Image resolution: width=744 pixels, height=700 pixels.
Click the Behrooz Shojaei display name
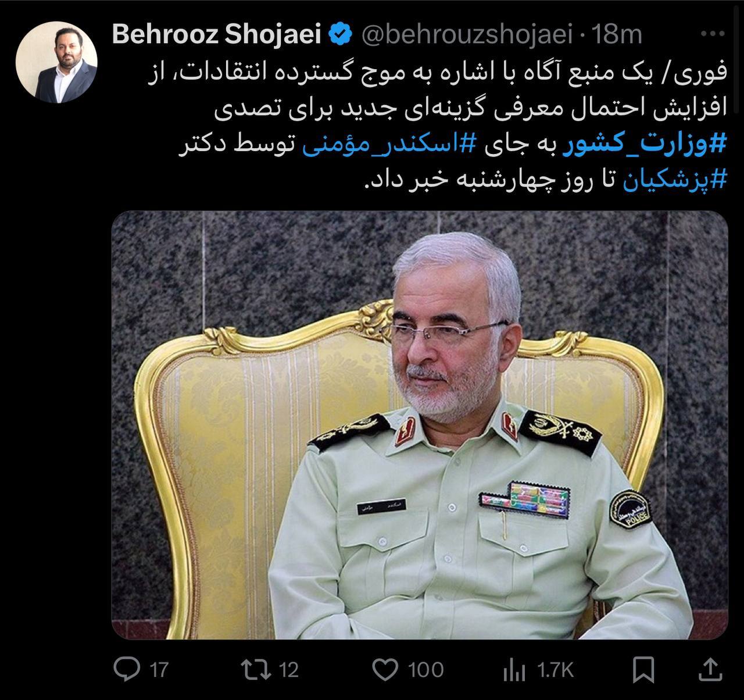216,34
